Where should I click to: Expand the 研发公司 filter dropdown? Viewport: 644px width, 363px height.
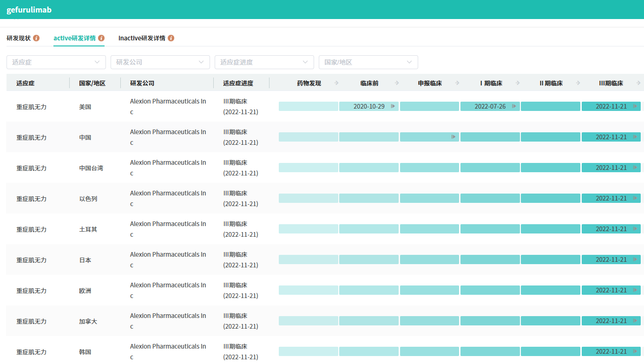[160, 62]
